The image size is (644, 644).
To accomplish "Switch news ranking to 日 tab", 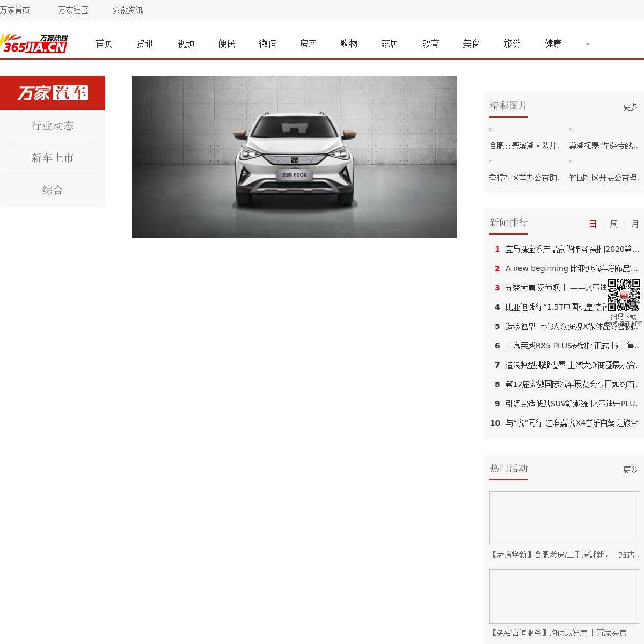I will 592,224.
